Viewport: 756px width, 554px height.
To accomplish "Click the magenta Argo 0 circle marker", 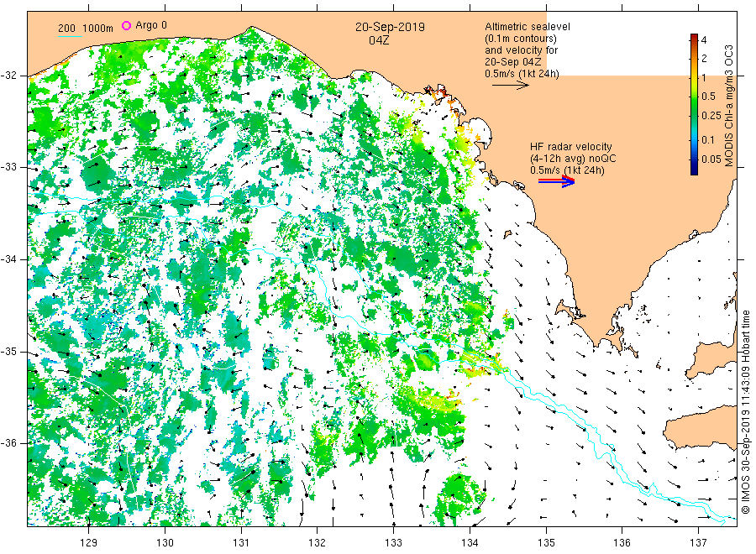I will point(126,25).
